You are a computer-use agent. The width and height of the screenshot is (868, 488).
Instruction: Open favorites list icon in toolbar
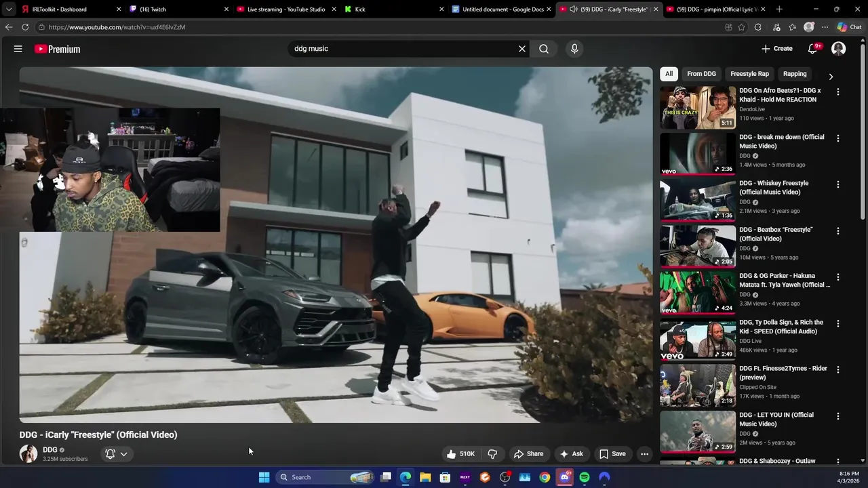(x=792, y=27)
